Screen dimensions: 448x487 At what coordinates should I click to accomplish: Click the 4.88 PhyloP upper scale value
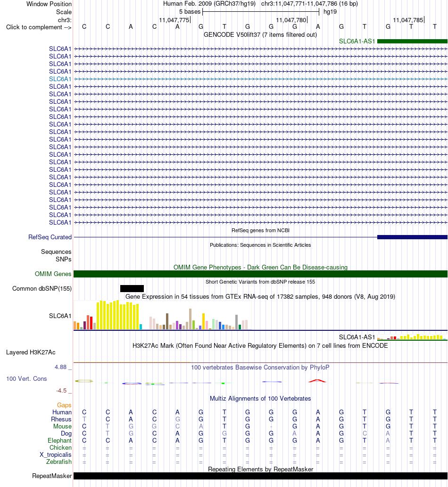[x=60, y=367]
